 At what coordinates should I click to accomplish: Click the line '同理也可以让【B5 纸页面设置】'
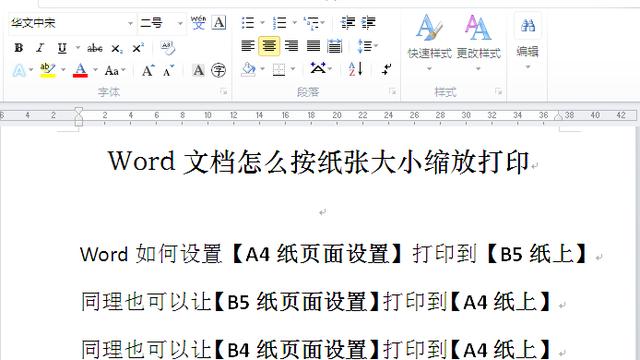tap(316, 302)
